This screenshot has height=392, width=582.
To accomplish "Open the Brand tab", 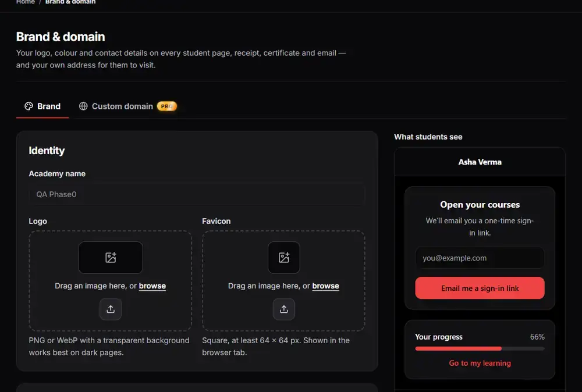I will (x=42, y=106).
